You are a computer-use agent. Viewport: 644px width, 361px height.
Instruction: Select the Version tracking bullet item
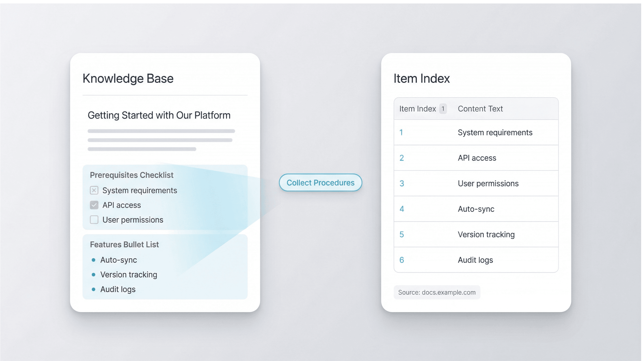tap(129, 275)
